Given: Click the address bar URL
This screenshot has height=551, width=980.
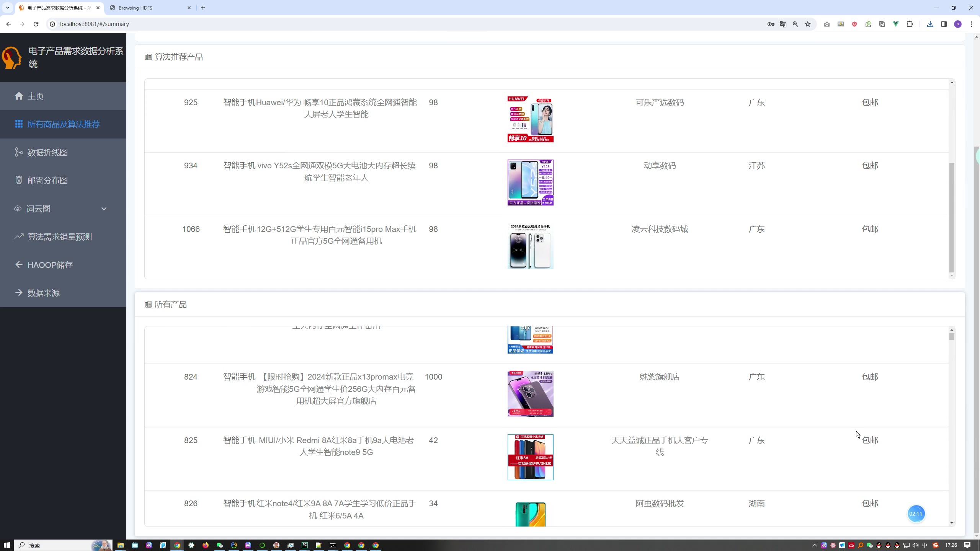Looking at the screenshot, I should point(95,24).
